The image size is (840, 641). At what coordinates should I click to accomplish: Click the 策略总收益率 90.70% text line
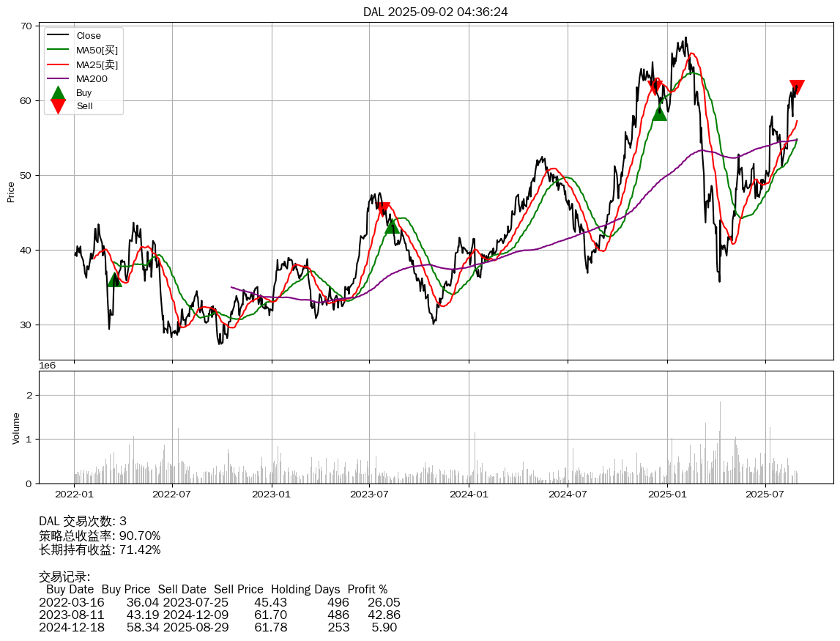click(x=100, y=536)
